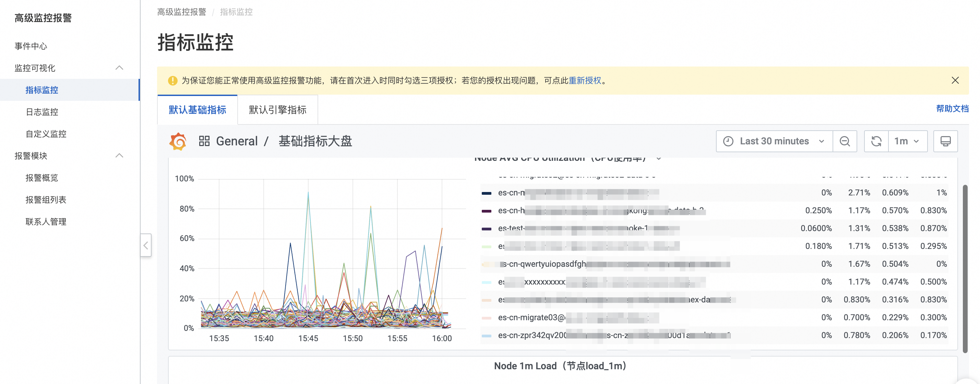Click the 重新授权 link
Image resolution: width=980 pixels, height=384 pixels.
click(585, 81)
